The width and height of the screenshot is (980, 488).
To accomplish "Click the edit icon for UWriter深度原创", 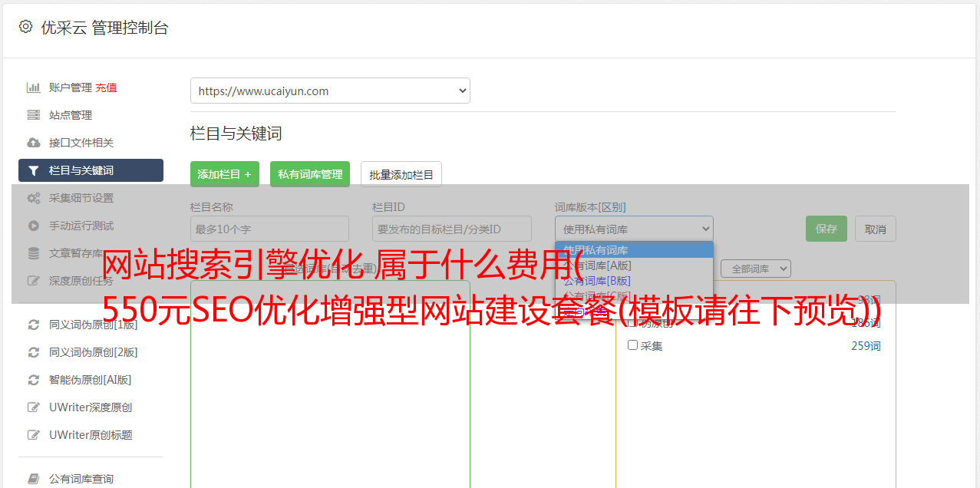I will pos(33,407).
